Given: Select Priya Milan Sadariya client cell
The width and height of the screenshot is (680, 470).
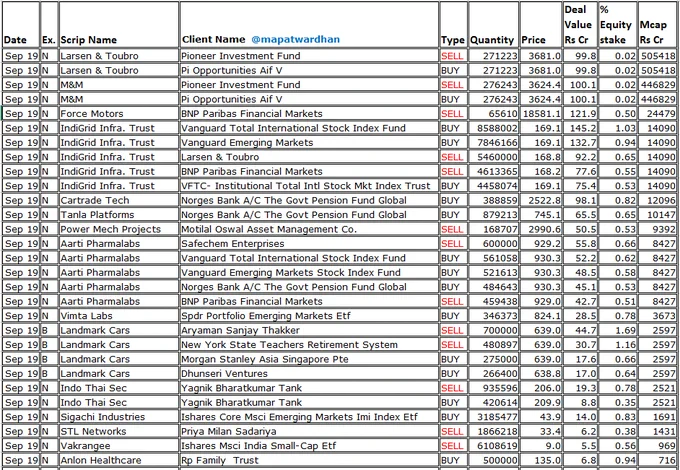Looking at the screenshot, I should click(x=309, y=431).
